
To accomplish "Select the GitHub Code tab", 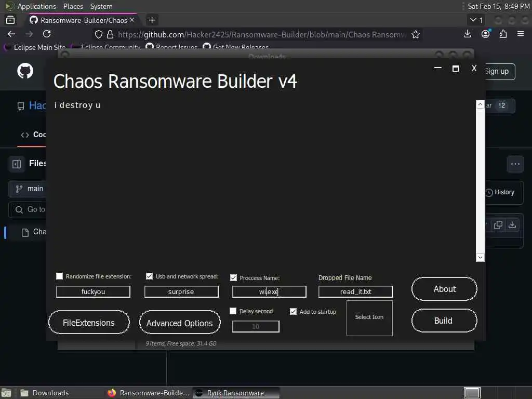I will [x=33, y=135].
